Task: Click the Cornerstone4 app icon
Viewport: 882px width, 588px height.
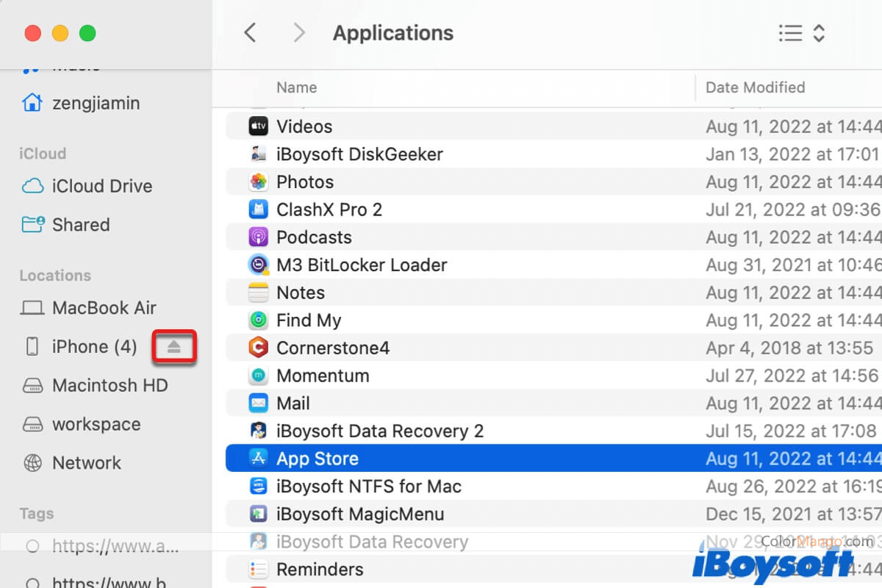Action: [258, 348]
